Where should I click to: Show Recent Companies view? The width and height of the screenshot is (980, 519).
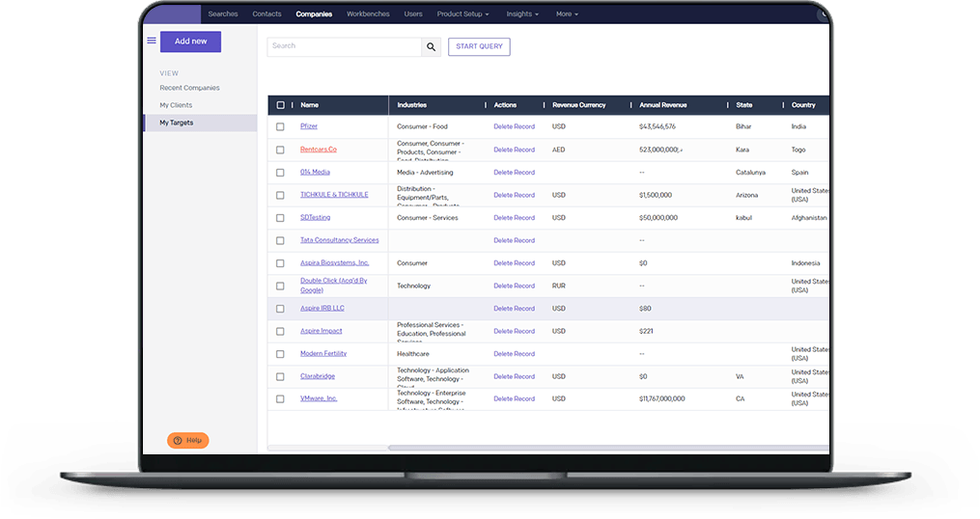(x=189, y=88)
